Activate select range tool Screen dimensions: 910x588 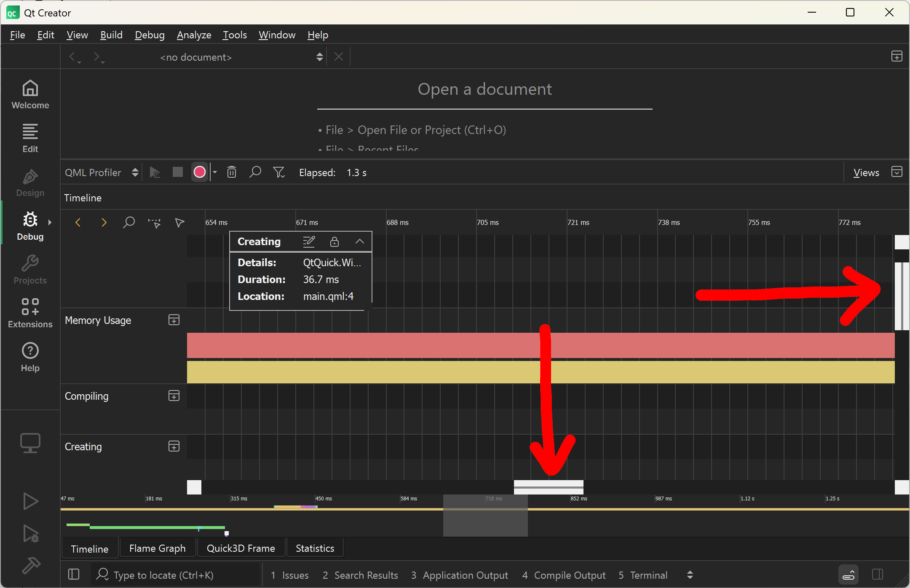tap(154, 222)
